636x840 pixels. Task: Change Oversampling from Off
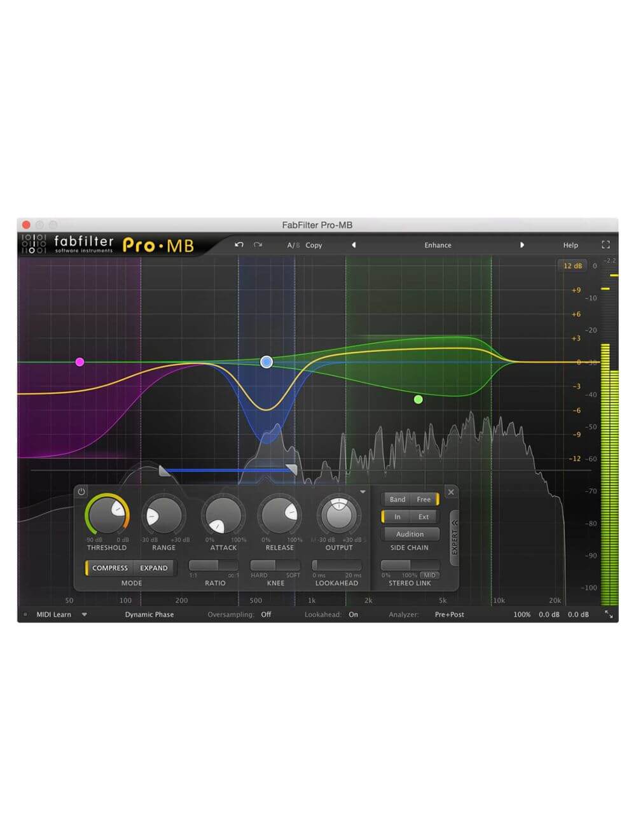tap(266, 615)
